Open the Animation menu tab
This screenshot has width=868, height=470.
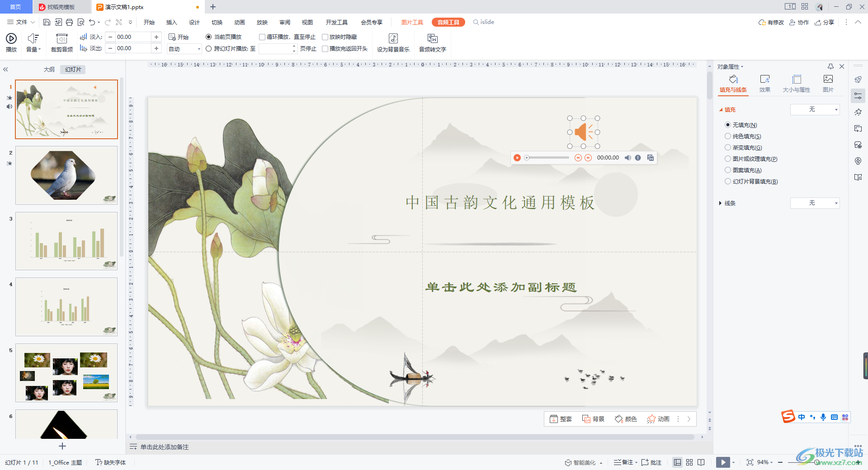click(x=240, y=22)
